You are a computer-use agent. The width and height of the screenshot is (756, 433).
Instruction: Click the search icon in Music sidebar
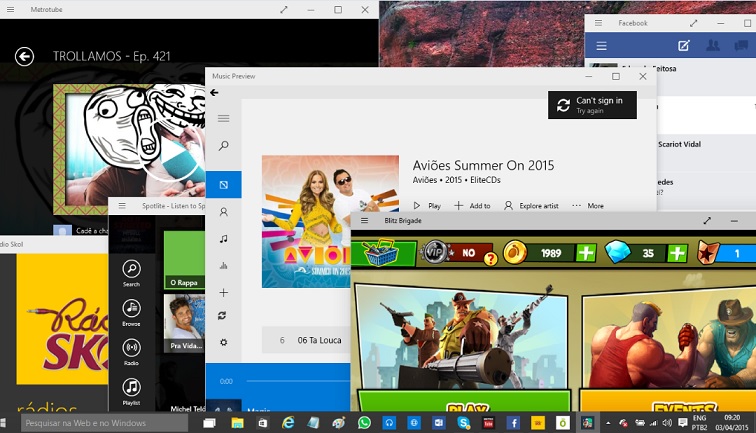(x=223, y=146)
